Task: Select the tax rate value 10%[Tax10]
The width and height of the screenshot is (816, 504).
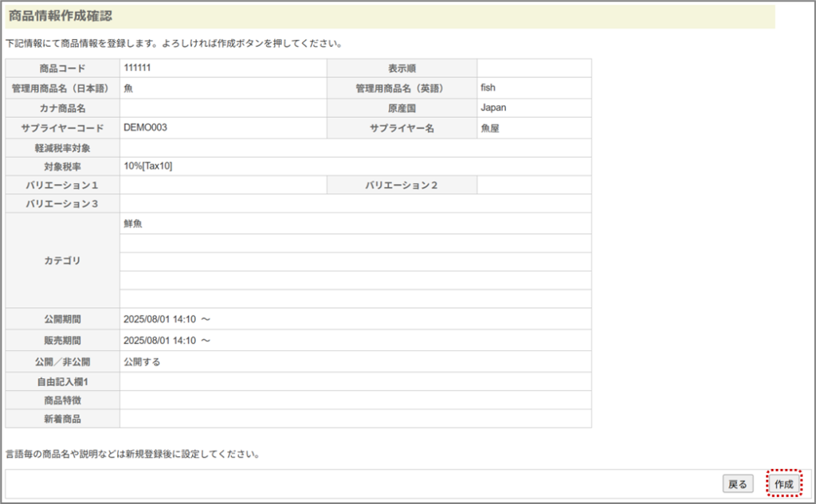Action: click(147, 166)
